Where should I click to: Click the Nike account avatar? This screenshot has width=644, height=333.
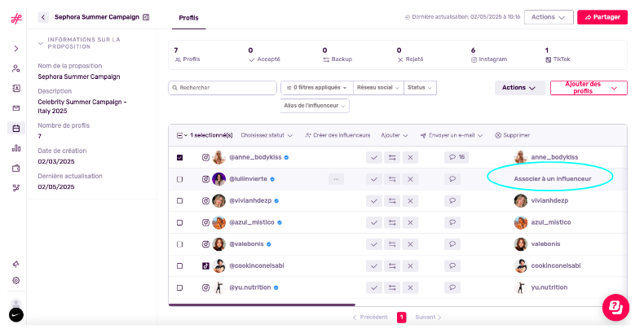tap(16, 315)
